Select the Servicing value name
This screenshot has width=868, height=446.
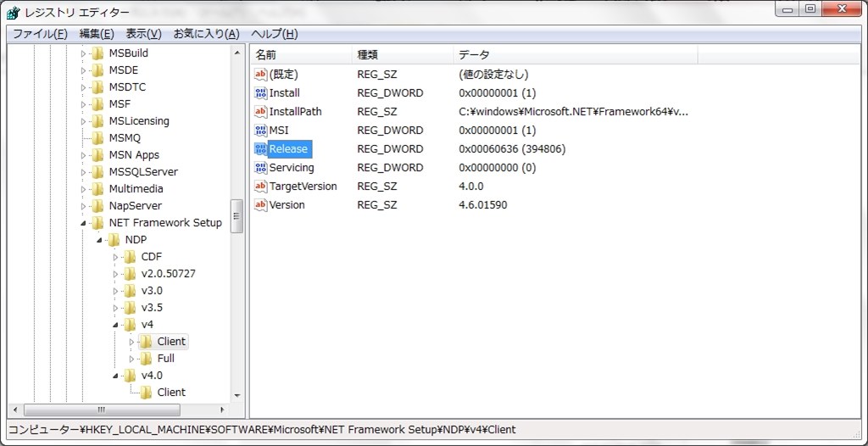[x=292, y=168]
